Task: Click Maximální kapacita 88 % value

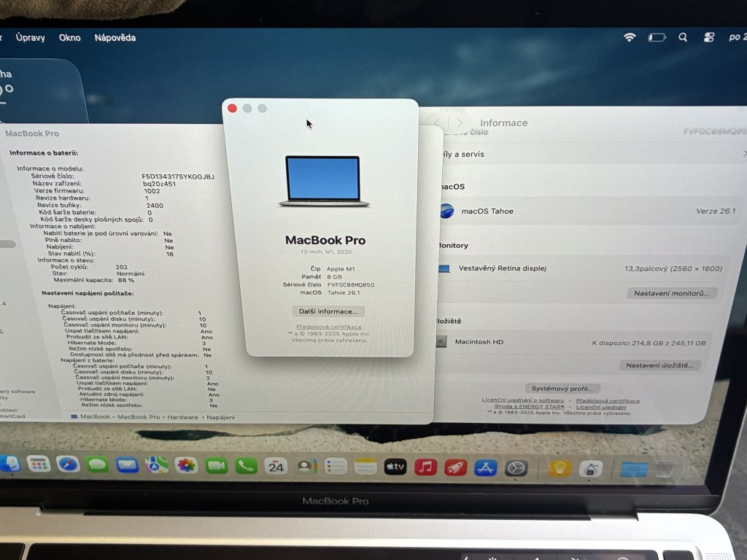Action: pos(125,280)
